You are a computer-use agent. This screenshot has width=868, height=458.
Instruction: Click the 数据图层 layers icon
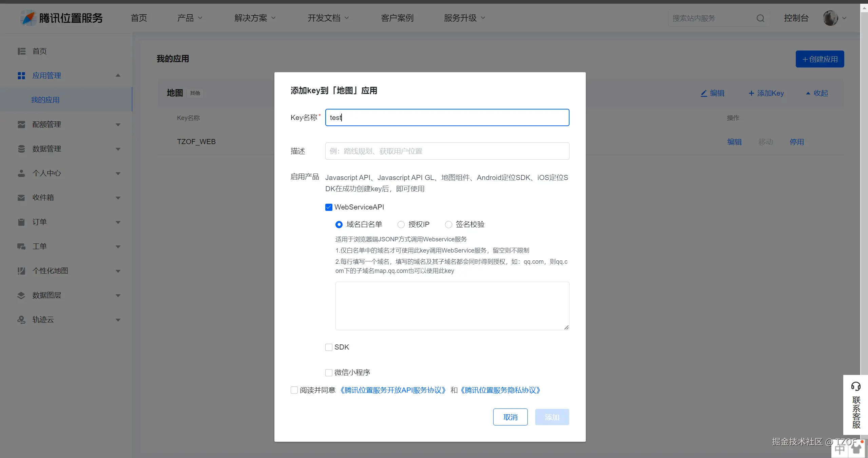pos(21,295)
